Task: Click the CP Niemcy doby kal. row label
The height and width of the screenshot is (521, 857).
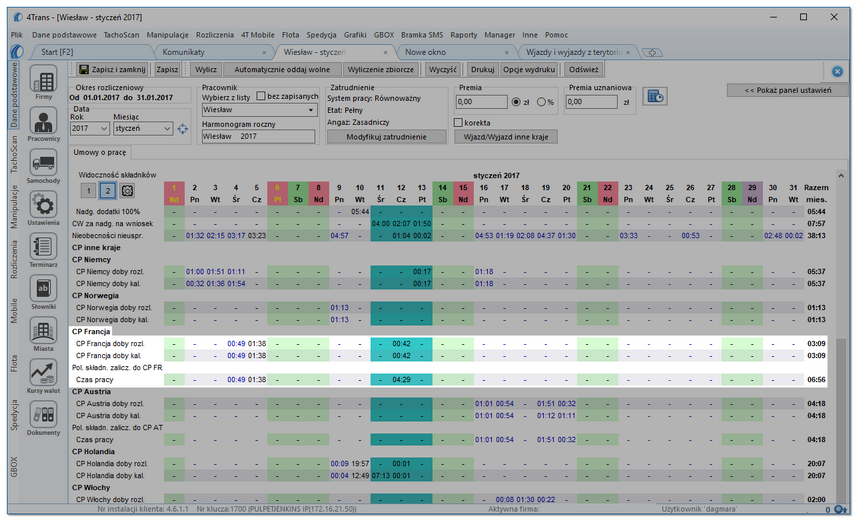Action: click(x=108, y=284)
